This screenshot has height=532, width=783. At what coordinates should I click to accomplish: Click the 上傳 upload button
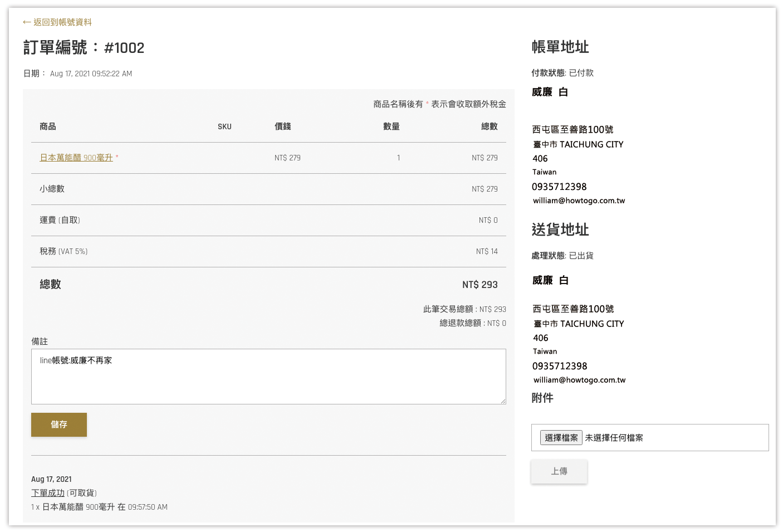click(559, 471)
